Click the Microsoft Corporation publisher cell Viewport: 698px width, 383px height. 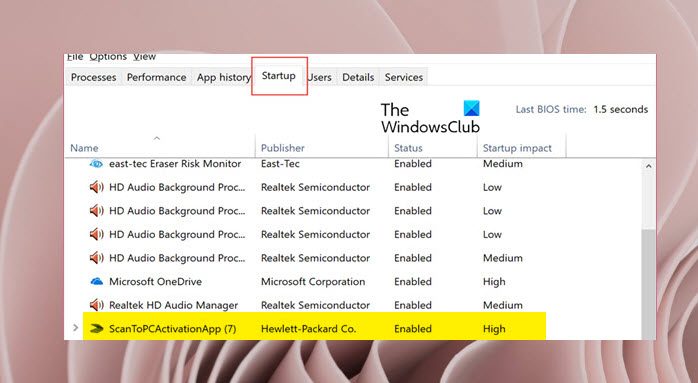[313, 281]
